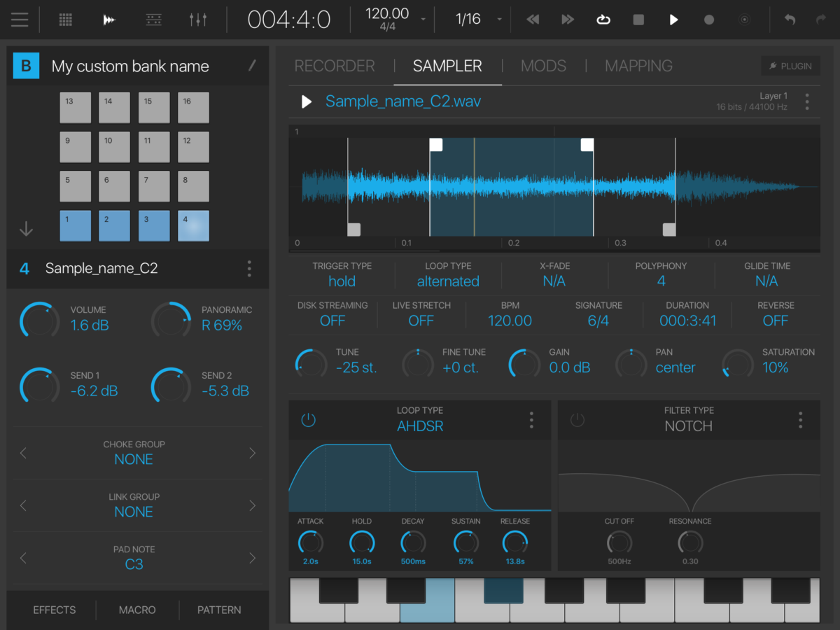The height and width of the screenshot is (630, 840).
Task: Edit bank name with pencil icon
Action: (252, 66)
